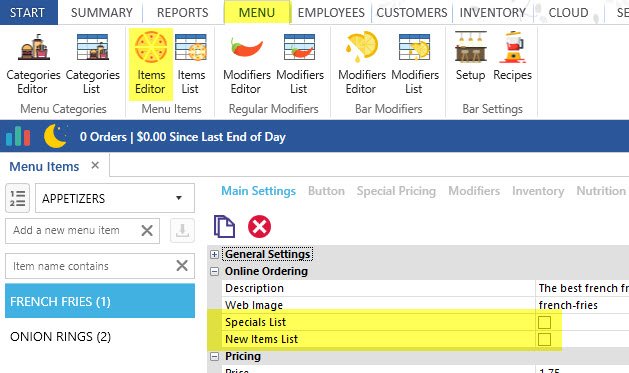Select the Menu Items document tab
Image resolution: width=629 pixels, height=373 pixels.
(x=44, y=166)
